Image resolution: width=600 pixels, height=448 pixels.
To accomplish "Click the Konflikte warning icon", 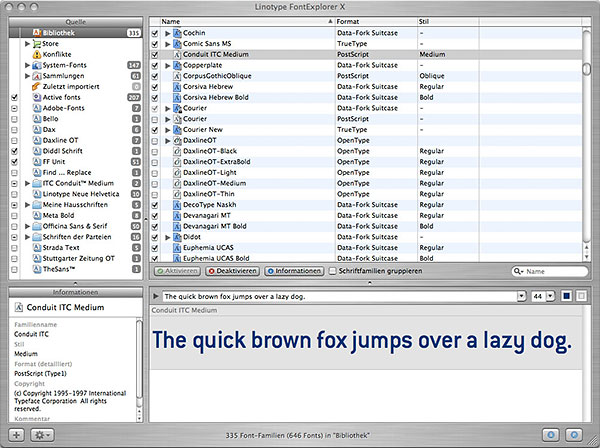I will point(37,54).
